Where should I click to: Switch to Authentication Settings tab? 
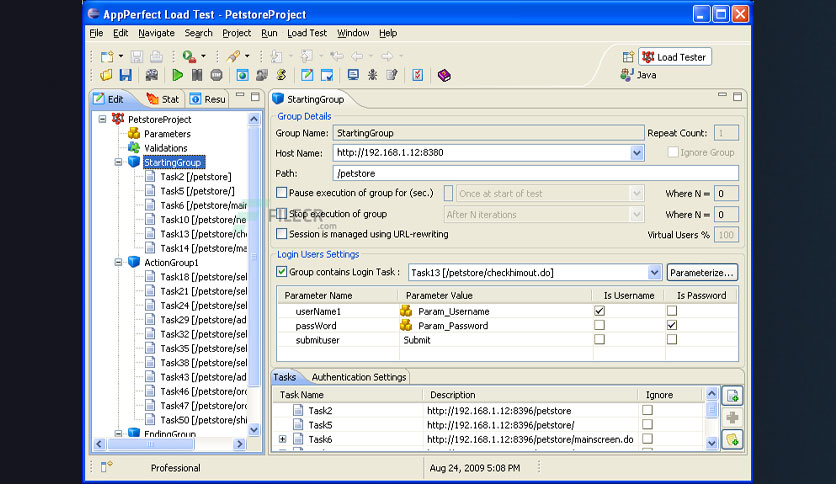tap(359, 377)
